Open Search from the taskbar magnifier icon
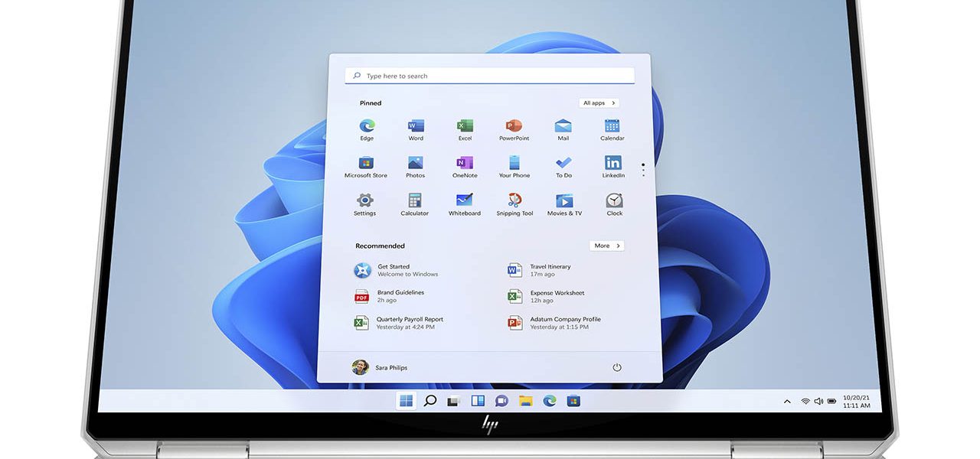This screenshot has width=980, height=459. (430, 401)
